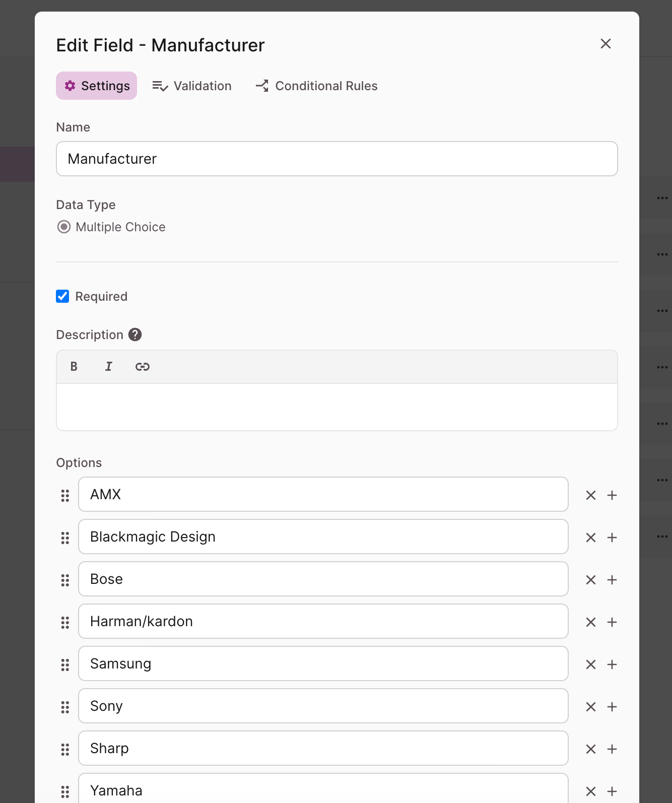
Task: Click the Italic formatting icon
Action: pyautogui.click(x=108, y=367)
